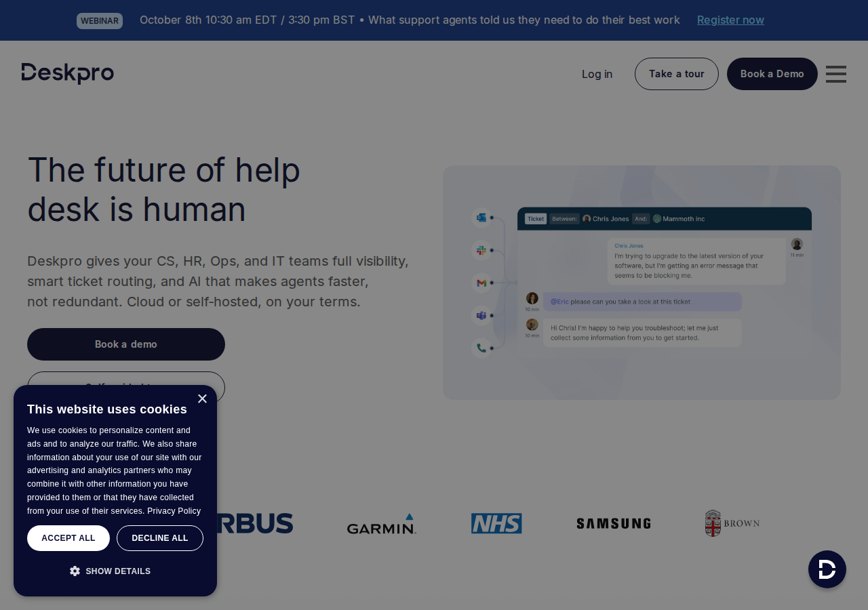The width and height of the screenshot is (868, 610).
Task: Expand Show Details in cookie popup
Action: (110, 571)
